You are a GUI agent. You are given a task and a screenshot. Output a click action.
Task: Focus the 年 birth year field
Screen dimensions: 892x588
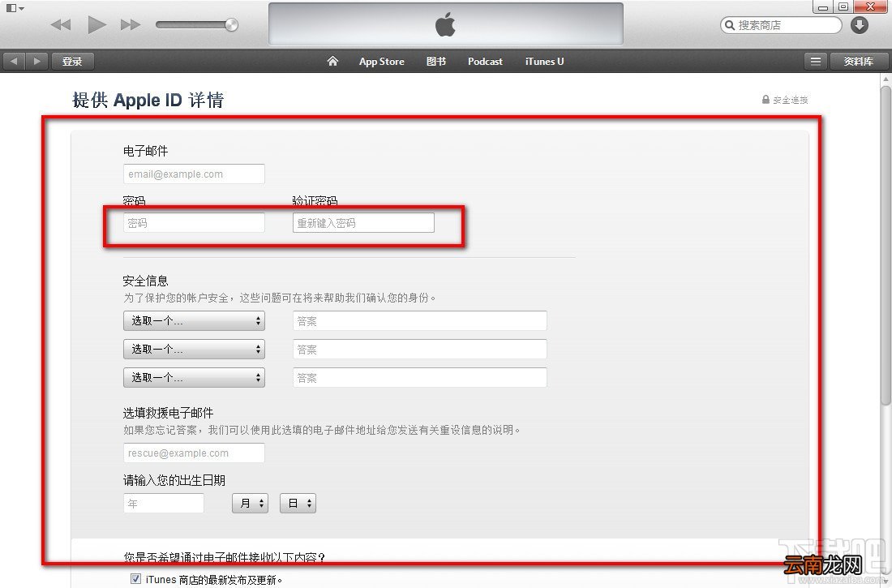click(164, 503)
